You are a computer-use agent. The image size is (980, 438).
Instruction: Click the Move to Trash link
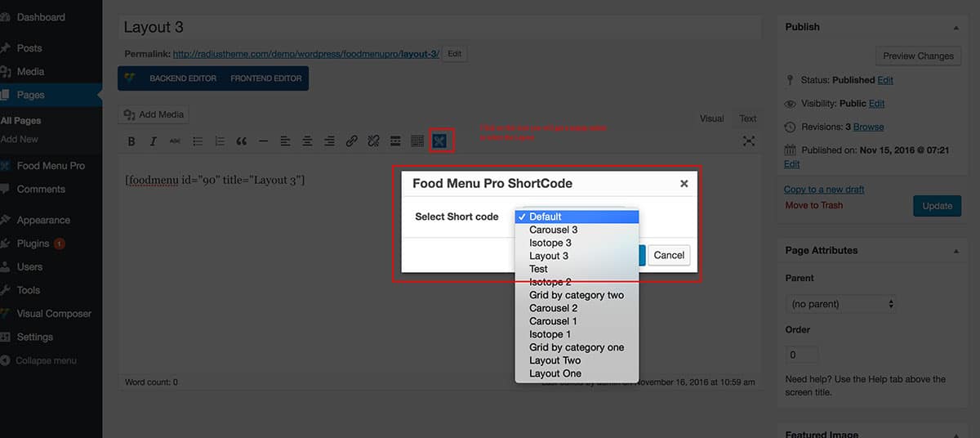pos(814,205)
